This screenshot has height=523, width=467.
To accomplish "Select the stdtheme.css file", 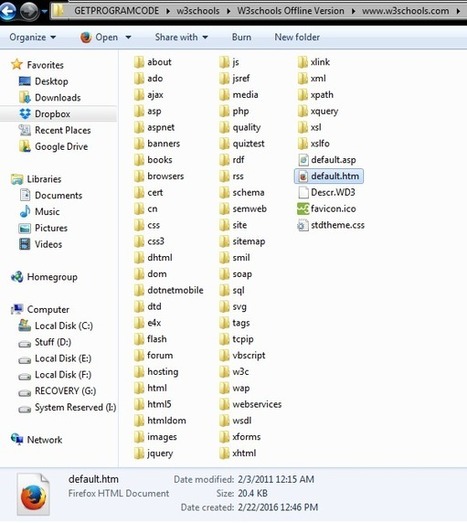I will coord(331,225).
